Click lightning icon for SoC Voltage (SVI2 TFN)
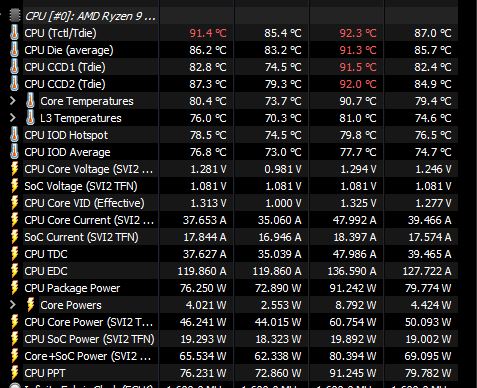The image size is (477, 388). point(14,186)
